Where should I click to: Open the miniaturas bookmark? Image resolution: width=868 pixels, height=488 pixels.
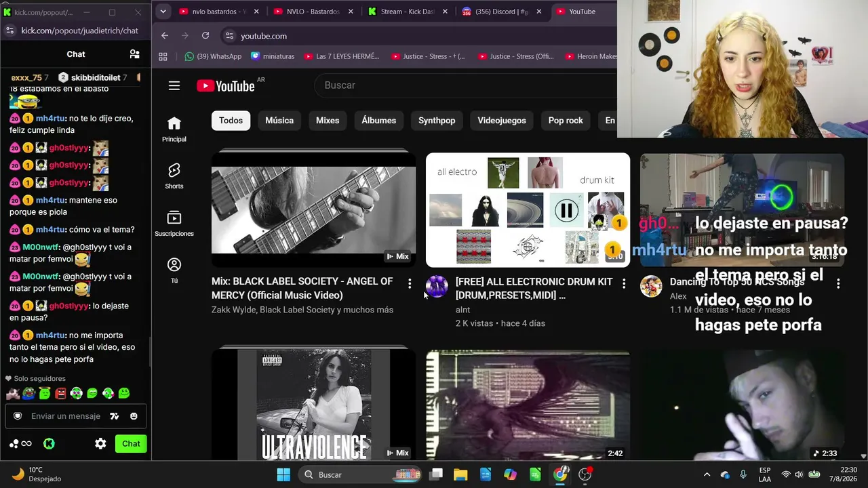(x=273, y=56)
